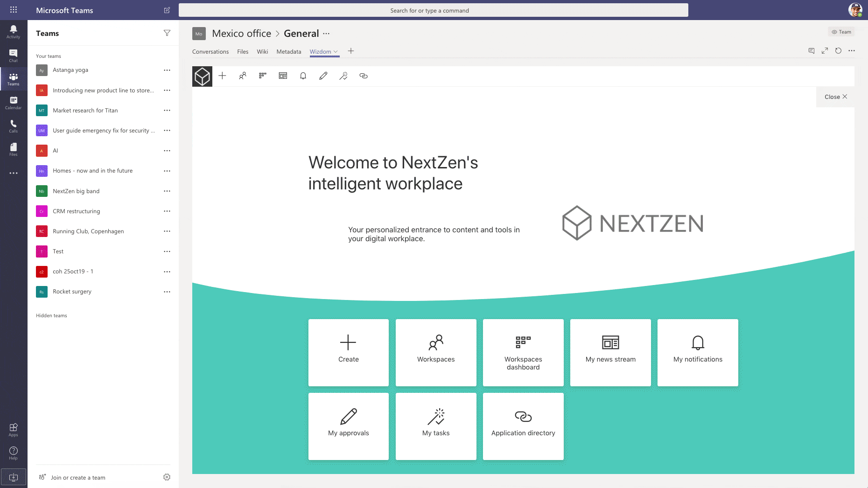This screenshot has width=868, height=488.
Task: Open more options for NextZen big band
Action: coord(167,191)
